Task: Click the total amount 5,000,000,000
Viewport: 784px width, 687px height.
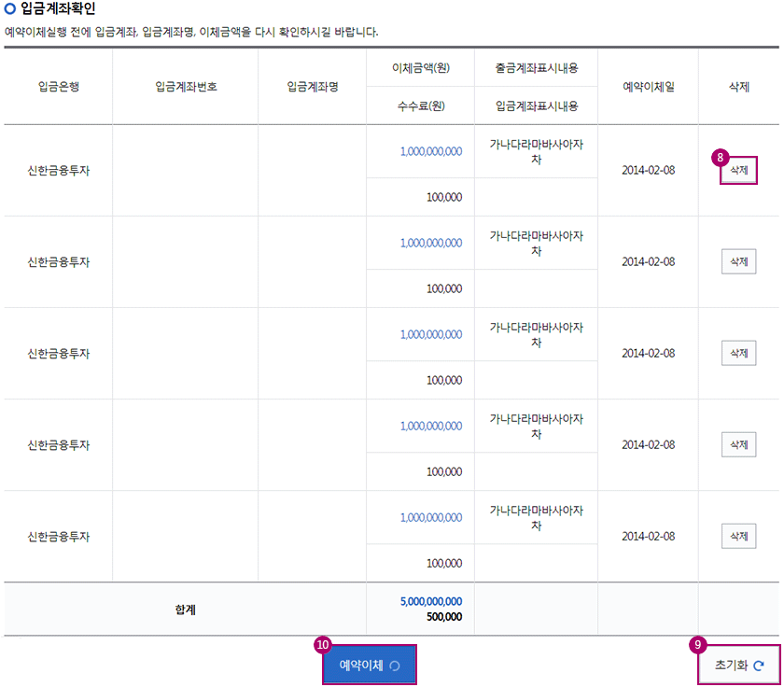Action: click(x=430, y=601)
